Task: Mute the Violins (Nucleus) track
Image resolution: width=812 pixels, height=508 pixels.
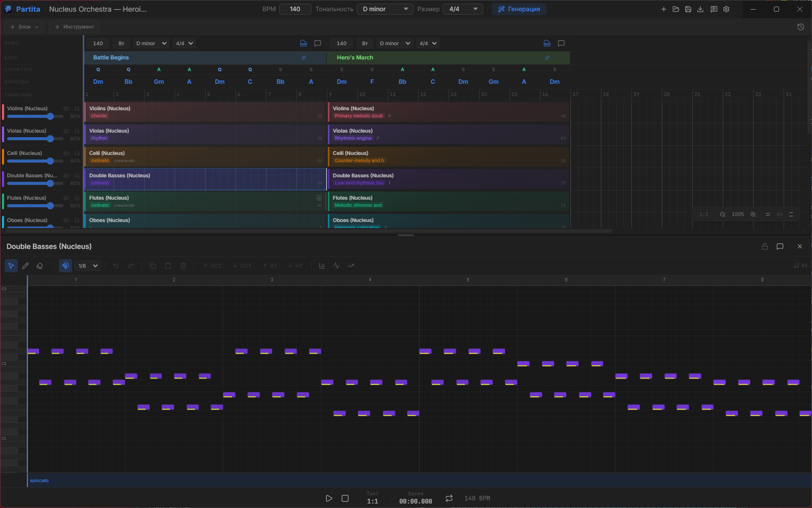Action: coord(66,109)
